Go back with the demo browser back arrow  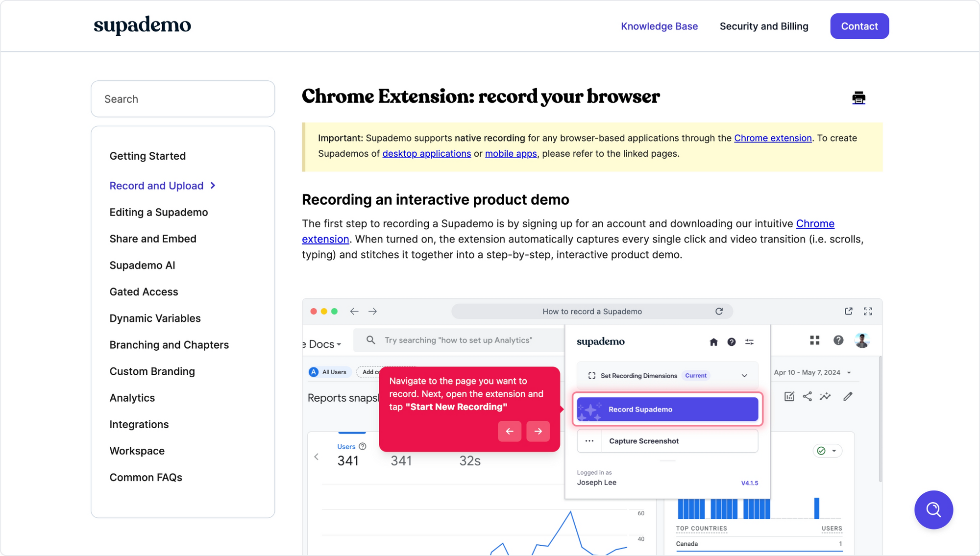354,312
